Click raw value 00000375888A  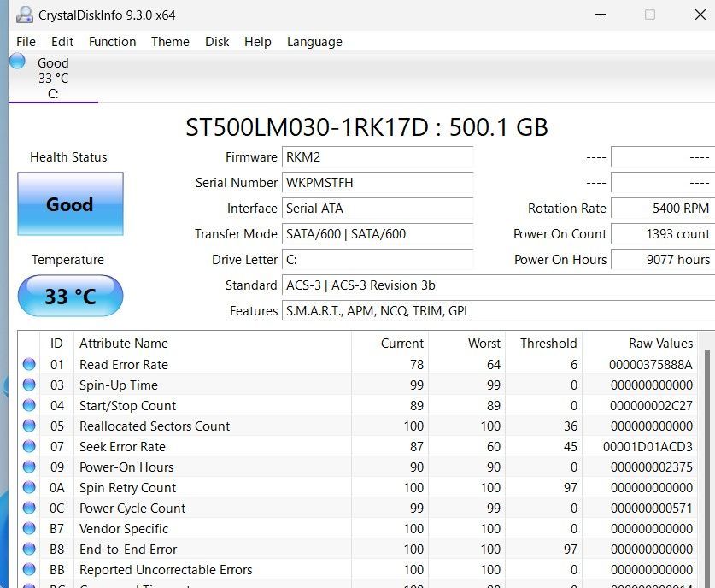click(x=651, y=364)
